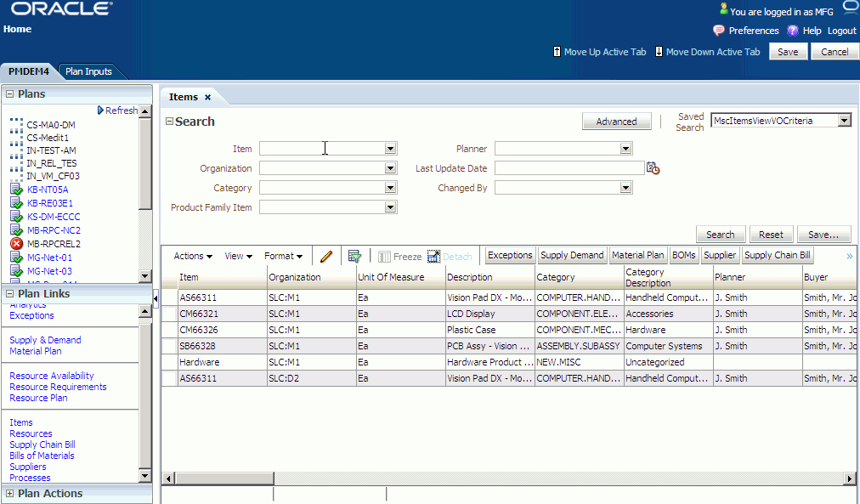860x504 pixels.
Task: Open the Organization dropdown list
Action: pos(390,167)
